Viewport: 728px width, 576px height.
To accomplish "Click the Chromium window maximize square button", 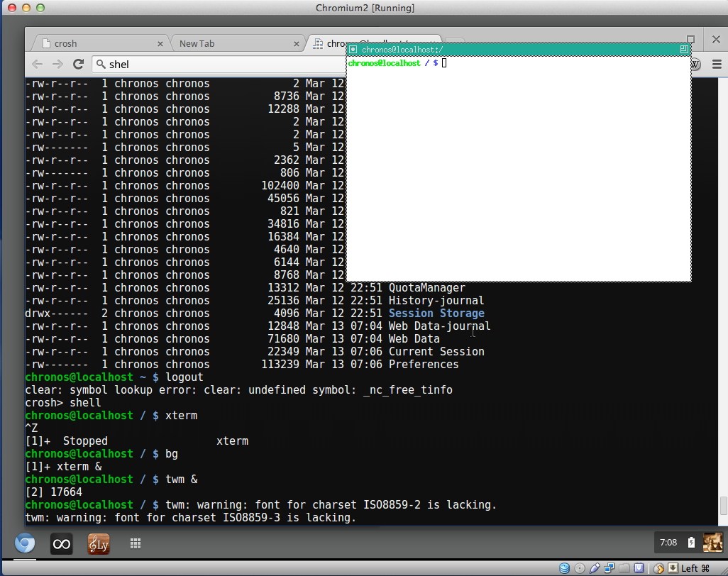I will click(x=690, y=39).
